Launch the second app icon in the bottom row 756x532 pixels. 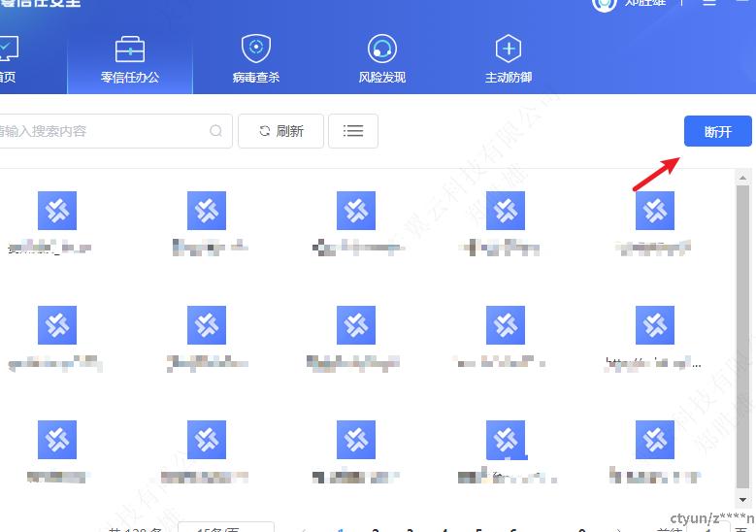tap(207, 440)
